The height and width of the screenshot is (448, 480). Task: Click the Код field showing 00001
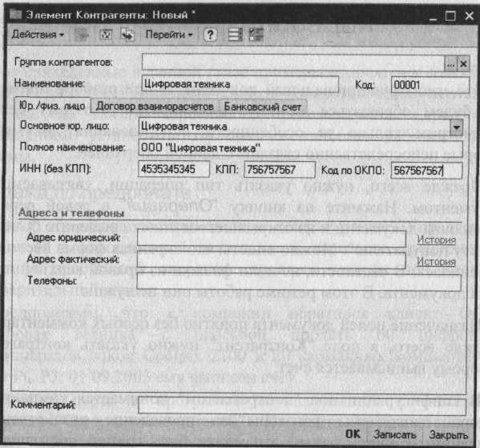[430, 85]
